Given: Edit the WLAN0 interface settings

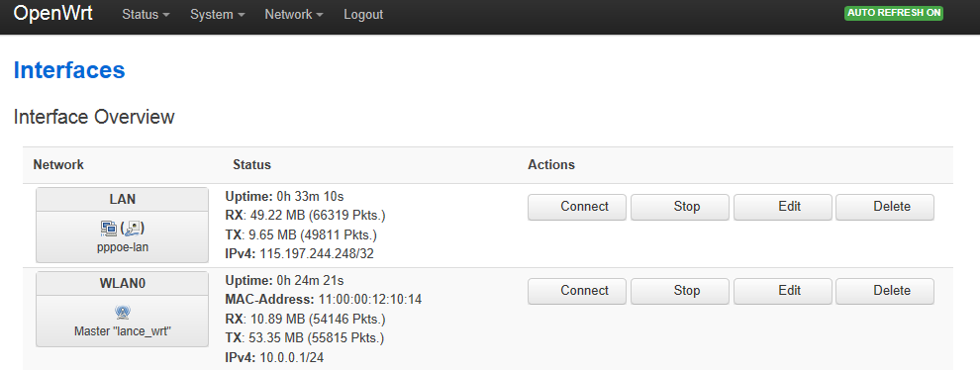Looking at the screenshot, I should pos(782,291).
